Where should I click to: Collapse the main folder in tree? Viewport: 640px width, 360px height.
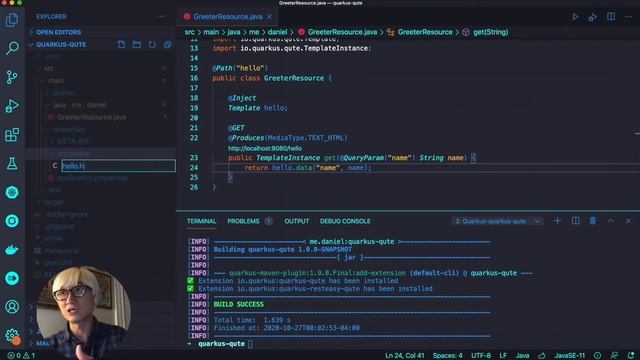click(56, 81)
